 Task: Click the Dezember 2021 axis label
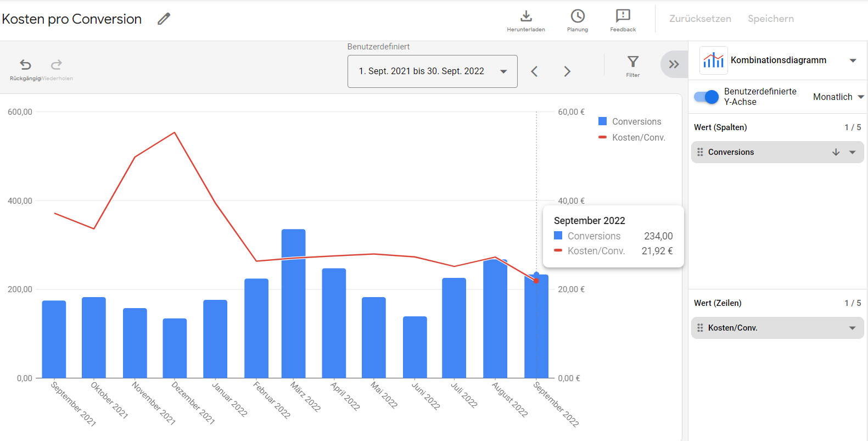[193, 403]
